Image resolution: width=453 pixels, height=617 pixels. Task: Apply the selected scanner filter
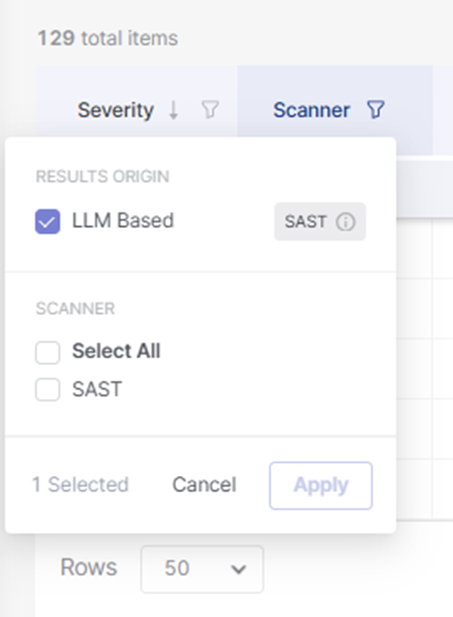[x=321, y=486]
